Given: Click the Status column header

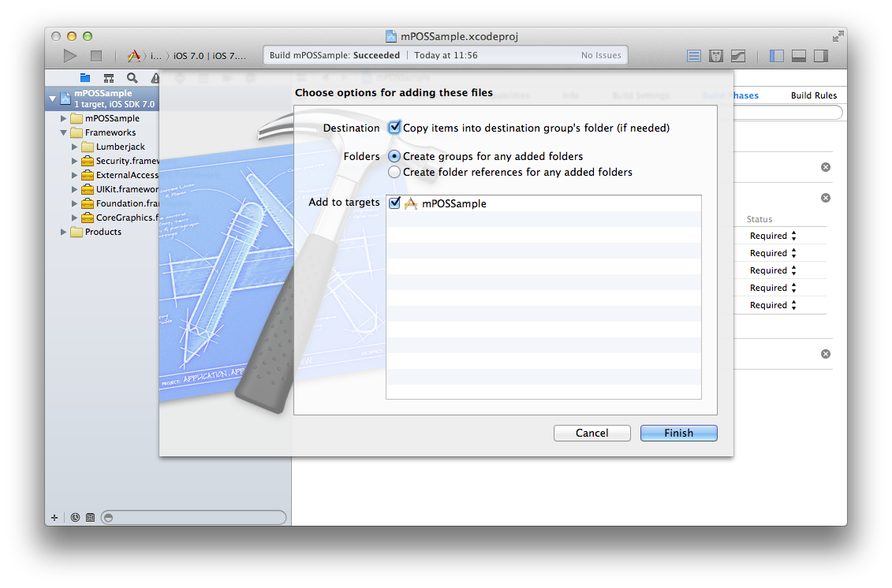Looking at the screenshot, I should [759, 219].
